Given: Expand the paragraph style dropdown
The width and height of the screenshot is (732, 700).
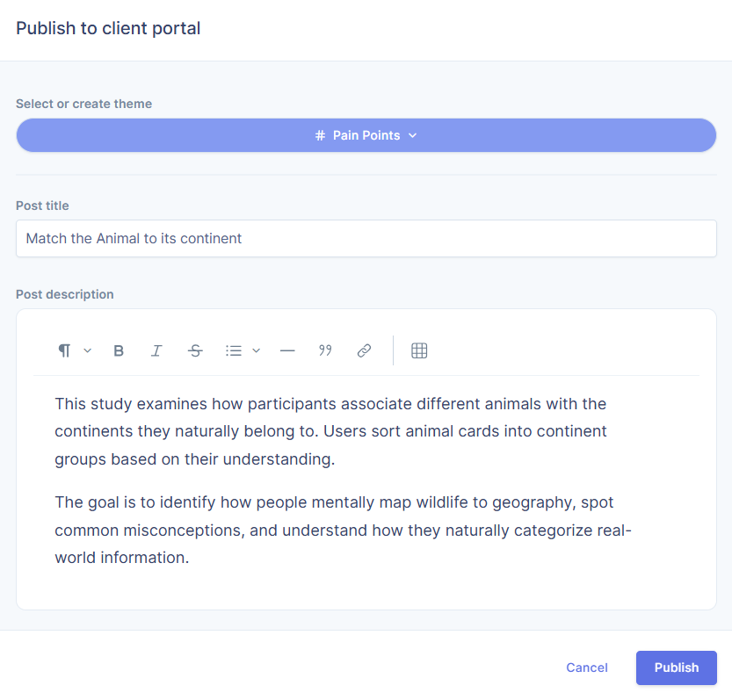Looking at the screenshot, I should (x=70, y=350).
